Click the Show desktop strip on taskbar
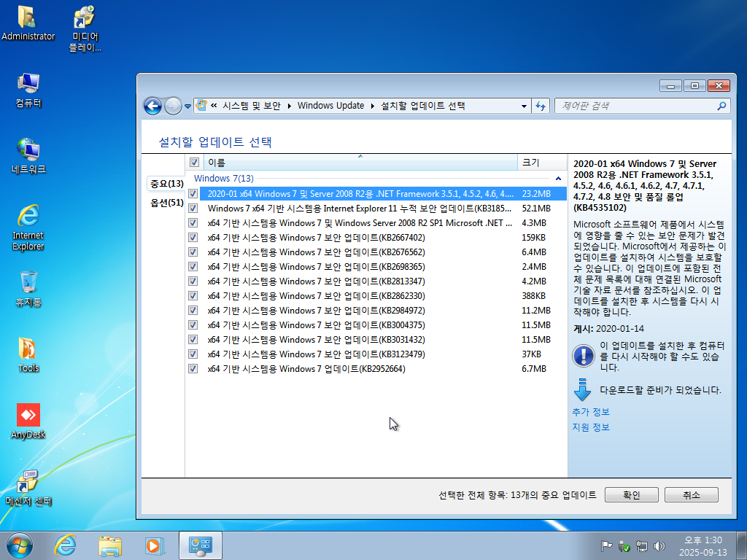The height and width of the screenshot is (560, 747). [743, 545]
